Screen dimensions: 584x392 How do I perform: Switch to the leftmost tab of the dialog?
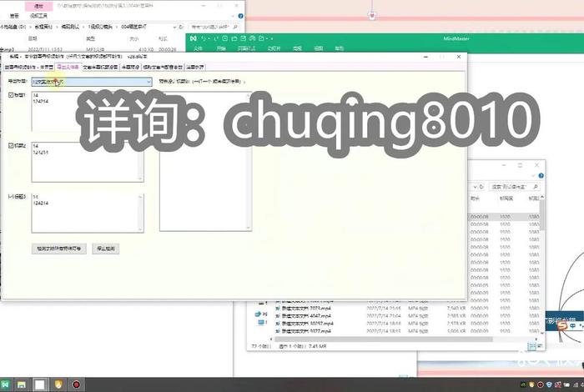point(29,67)
